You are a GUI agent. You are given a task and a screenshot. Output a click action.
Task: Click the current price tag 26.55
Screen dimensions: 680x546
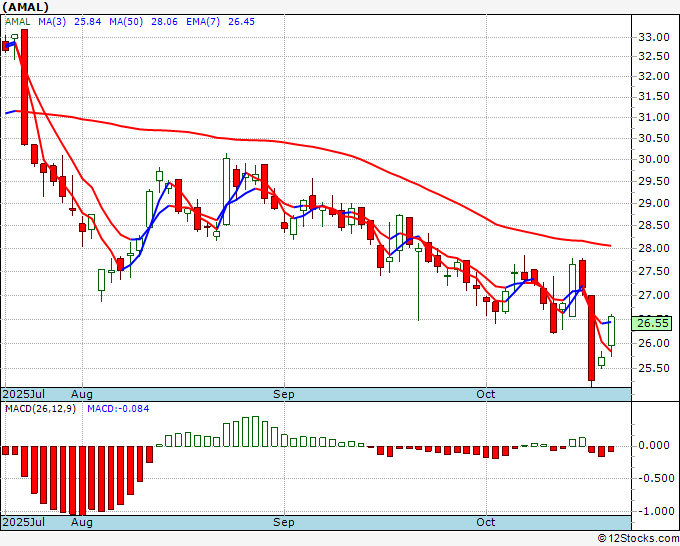point(652,324)
